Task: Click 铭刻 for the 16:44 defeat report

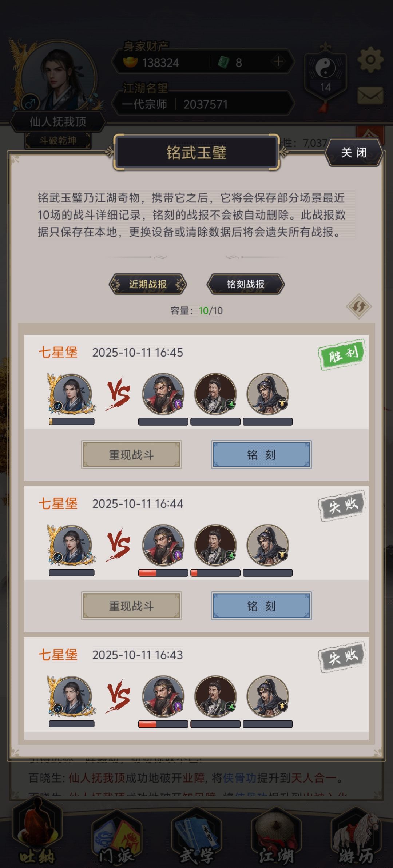Action: [261, 606]
